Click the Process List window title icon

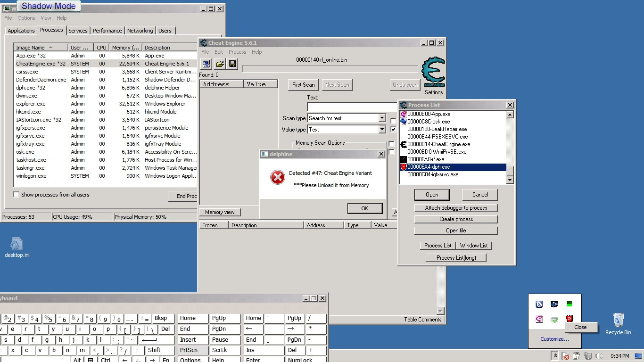pos(404,105)
